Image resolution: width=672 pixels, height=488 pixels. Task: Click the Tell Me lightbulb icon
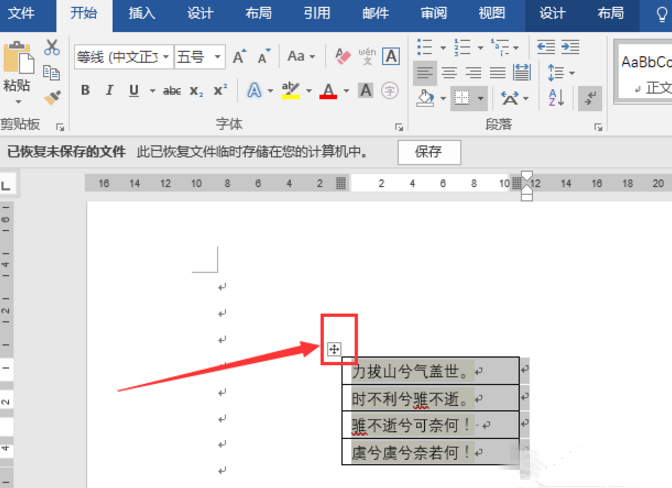tap(662, 14)
